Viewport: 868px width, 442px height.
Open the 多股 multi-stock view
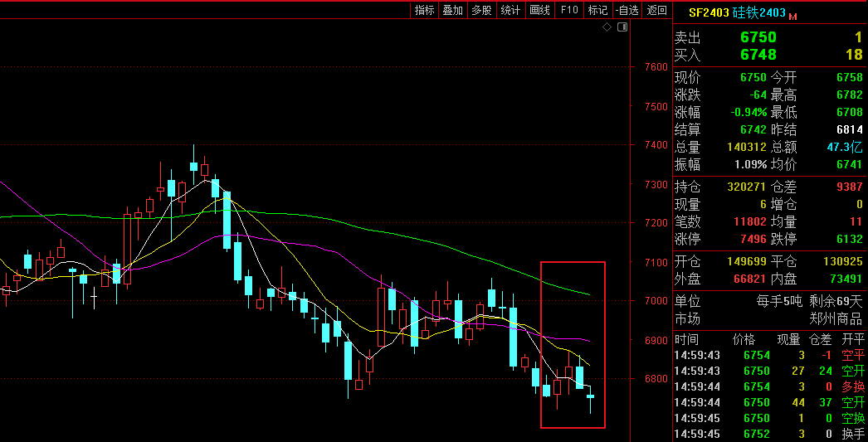point(481,10)
